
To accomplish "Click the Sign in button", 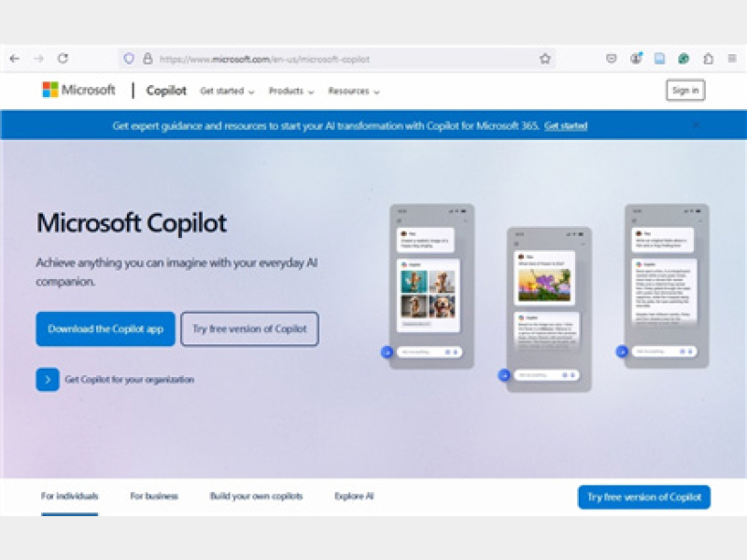I will point(685,90).
